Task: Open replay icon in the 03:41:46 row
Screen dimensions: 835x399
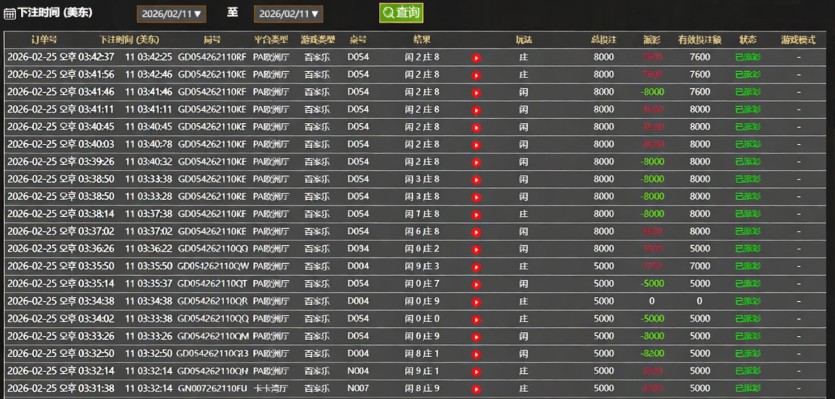Action: pos(476,93)
